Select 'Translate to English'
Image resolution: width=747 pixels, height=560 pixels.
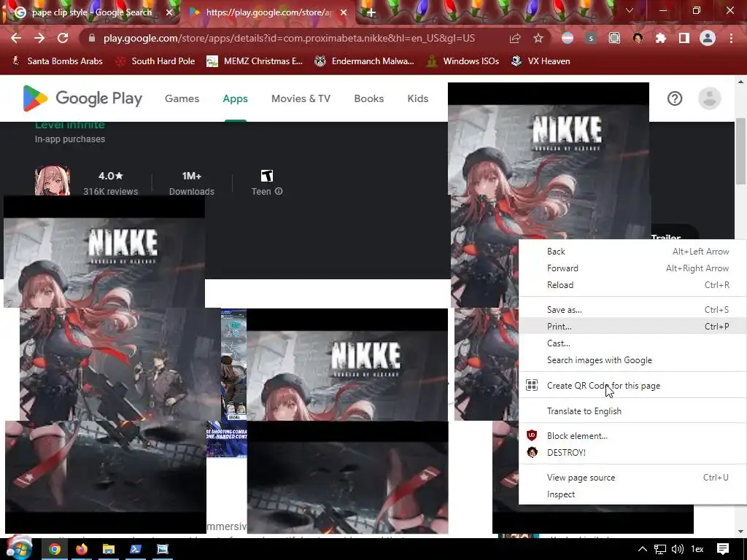(632, 411)
